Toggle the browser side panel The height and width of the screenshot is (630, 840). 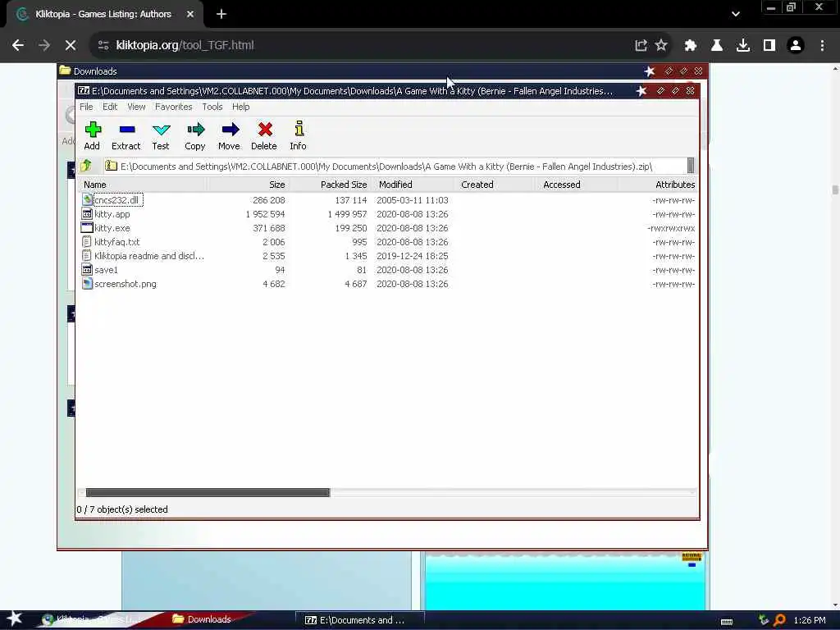click(x=769, y=46)
